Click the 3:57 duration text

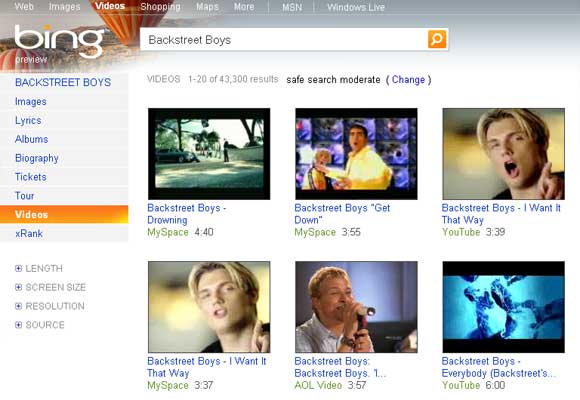357,385
